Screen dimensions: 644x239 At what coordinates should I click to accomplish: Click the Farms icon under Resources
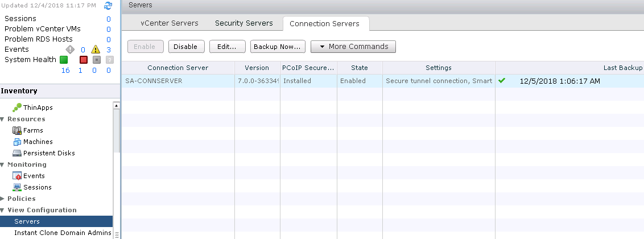17,130
